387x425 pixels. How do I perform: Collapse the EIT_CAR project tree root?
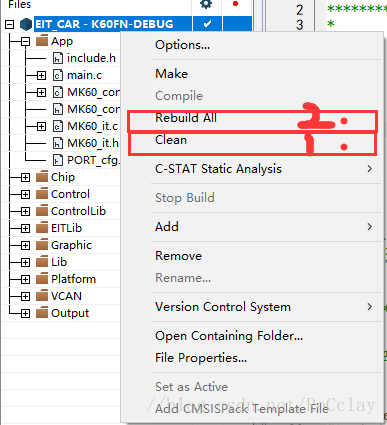(10, 24)
